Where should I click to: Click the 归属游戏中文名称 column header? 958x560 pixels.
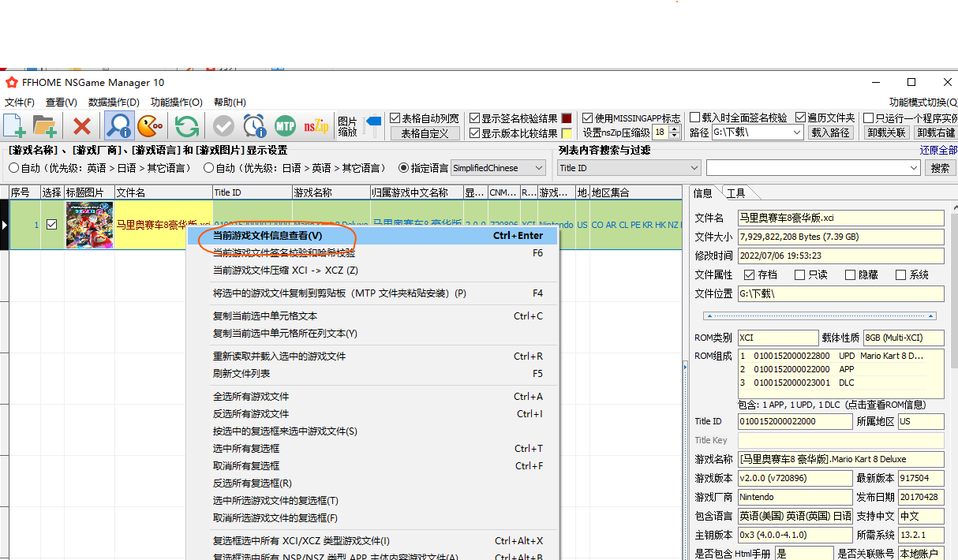coord(416,192)
